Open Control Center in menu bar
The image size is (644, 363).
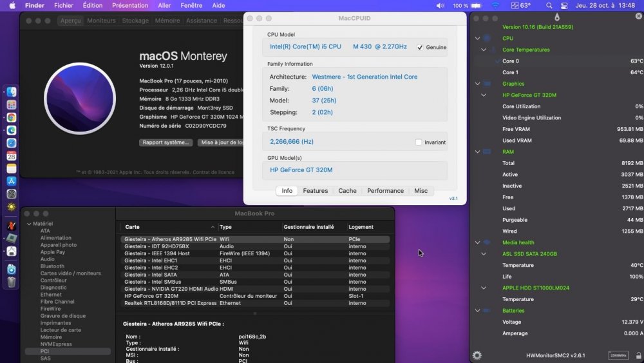point(564,5)
